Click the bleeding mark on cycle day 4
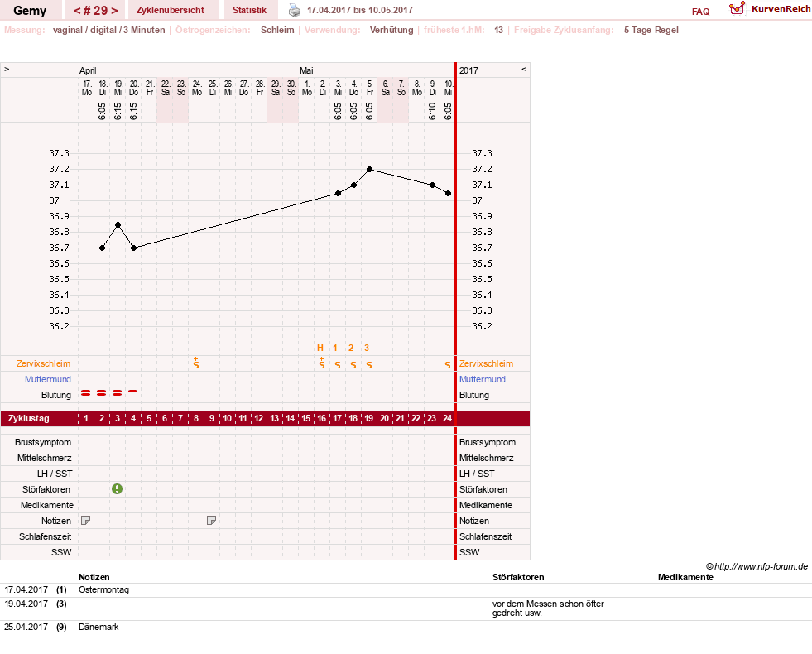This screenshot has width=812, height=654. click(x=133, y=392)
